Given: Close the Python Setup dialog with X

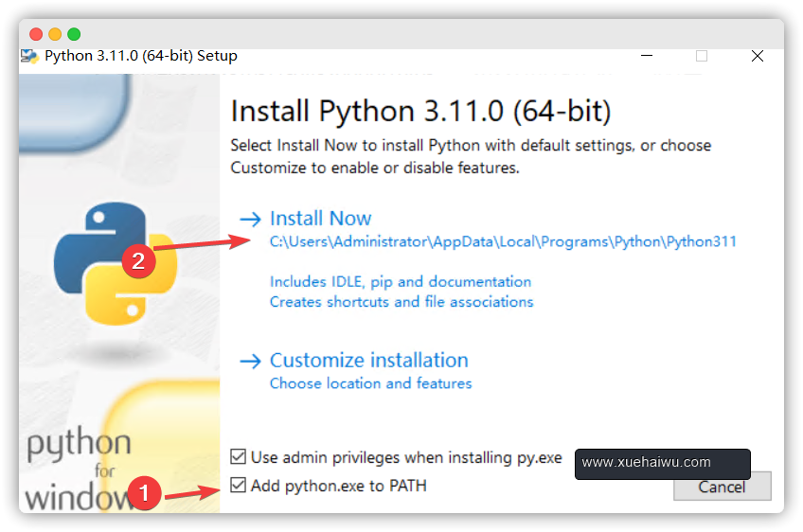Looking at the screenshot, I should pyautogui.click(x=758, y=56).
